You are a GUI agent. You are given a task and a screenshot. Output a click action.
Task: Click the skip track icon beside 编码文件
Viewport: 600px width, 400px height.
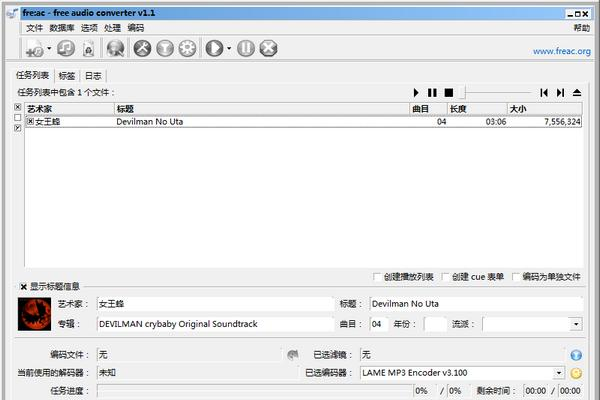coord(293,355)
